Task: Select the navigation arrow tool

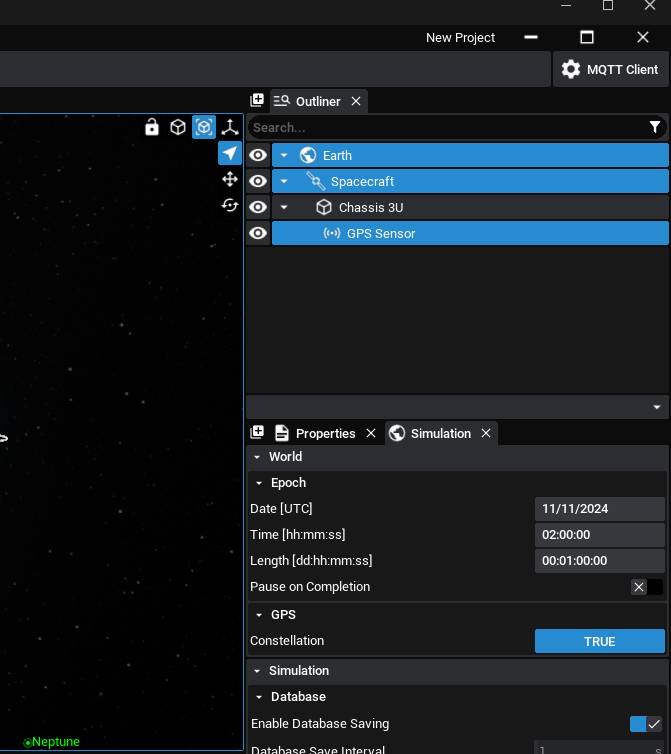Action: pyautogui.click(x=230, y=153)
